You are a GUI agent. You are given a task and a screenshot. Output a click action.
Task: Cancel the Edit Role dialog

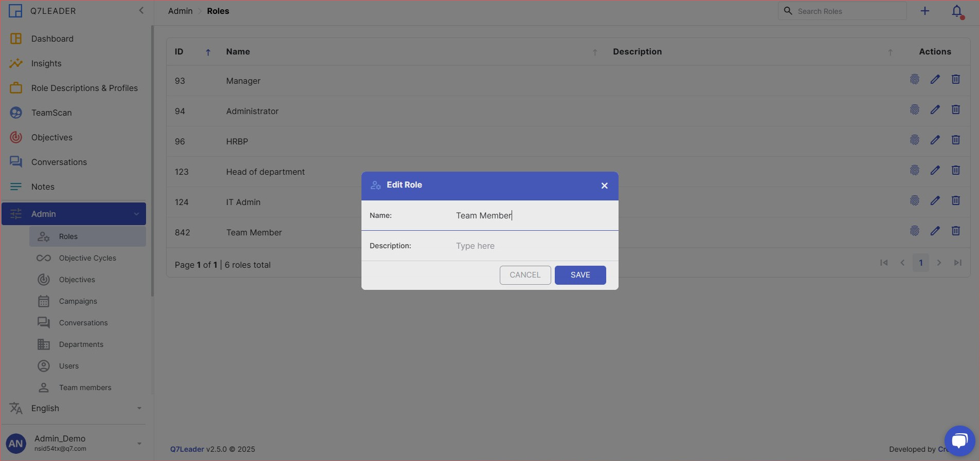(525, 275)
